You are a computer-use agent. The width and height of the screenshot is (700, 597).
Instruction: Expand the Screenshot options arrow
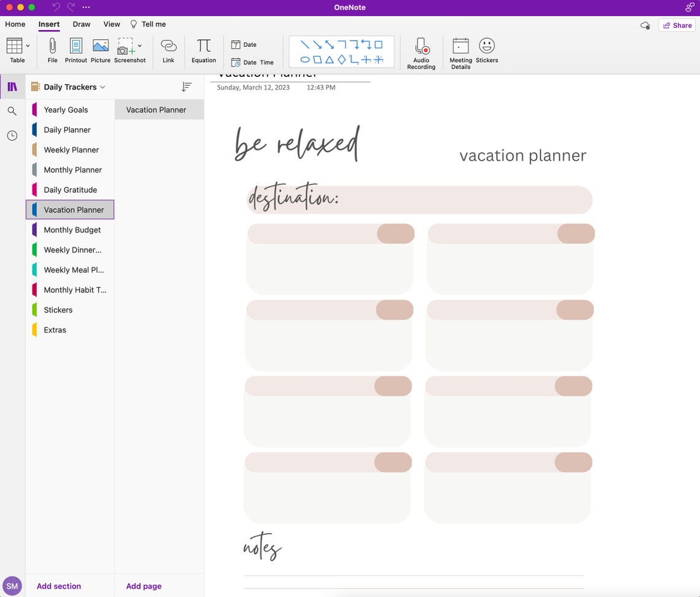tap(140, 45)
